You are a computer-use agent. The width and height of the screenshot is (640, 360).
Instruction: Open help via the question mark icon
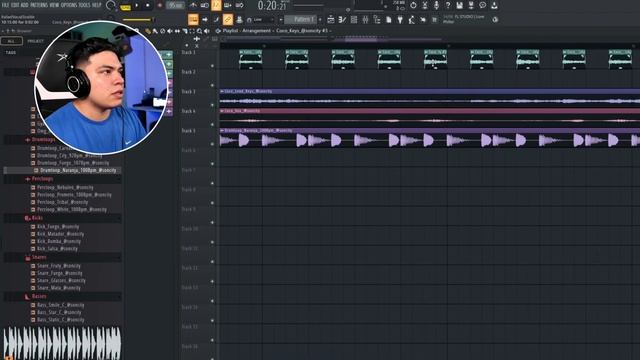(448, 5)
